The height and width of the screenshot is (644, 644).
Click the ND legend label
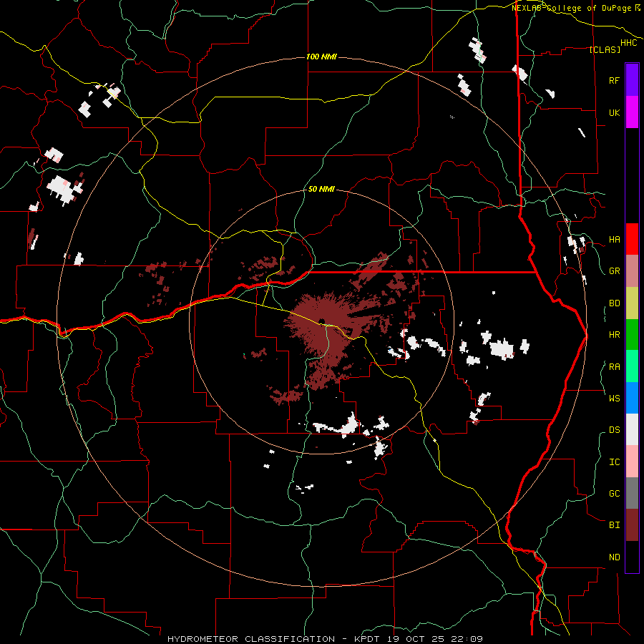[x=615, y=557]
